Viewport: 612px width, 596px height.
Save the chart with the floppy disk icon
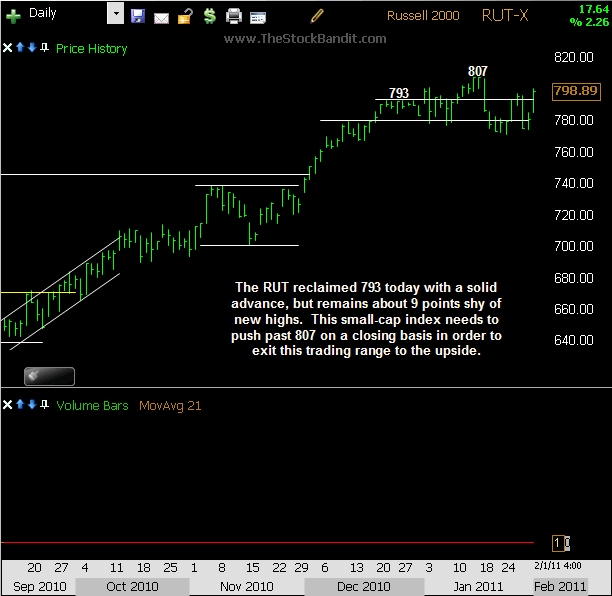138,15
